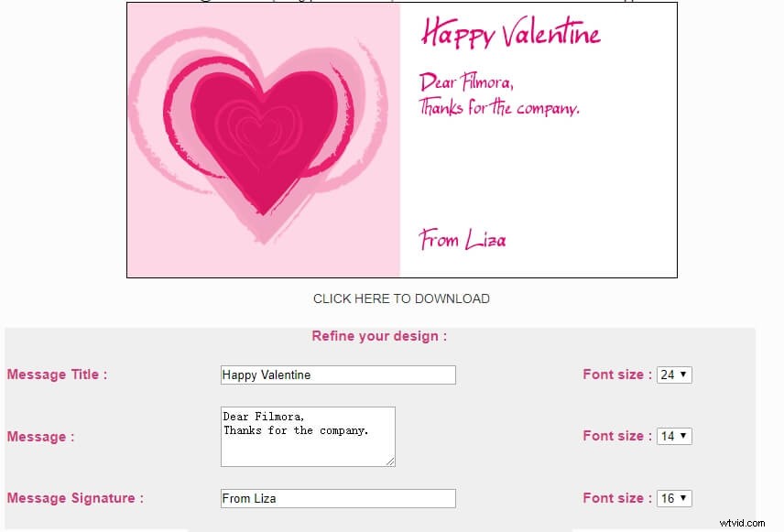
Task: Click inside the Message Title text field
Action: pyautogui.click(x=337, y=375)
